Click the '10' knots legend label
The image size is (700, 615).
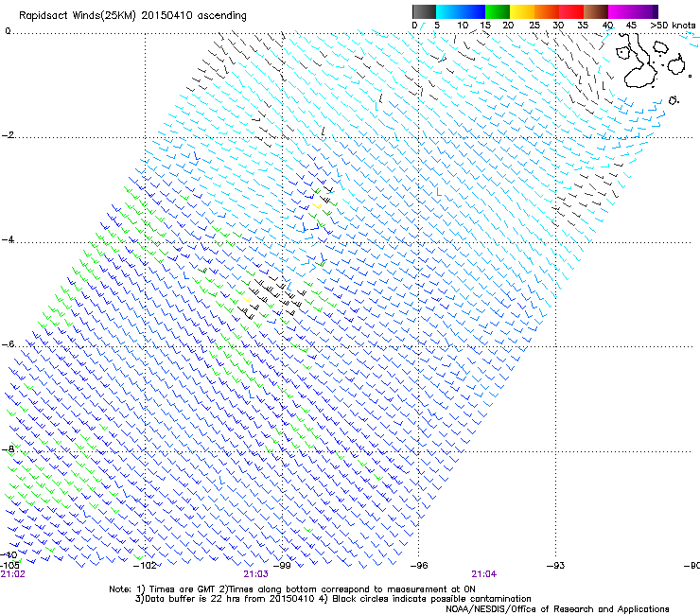(x=463, y=26)
